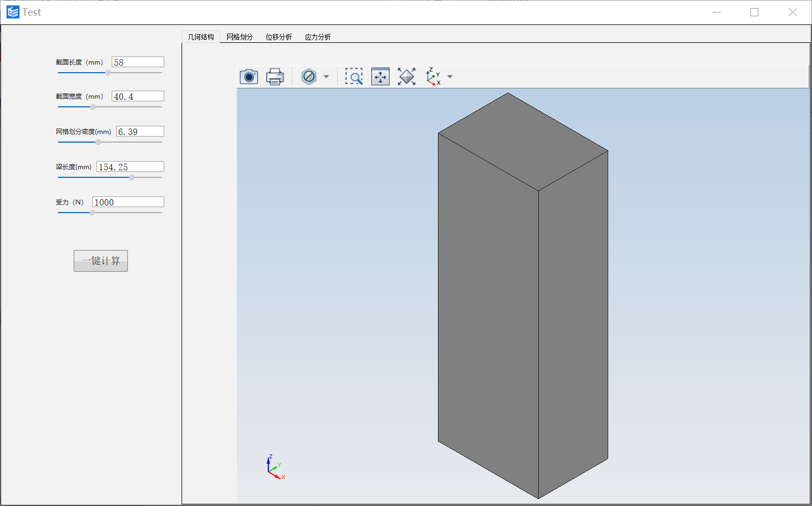Switch to 几何结构 tab
812x506 pixels.
pos(201,37)
